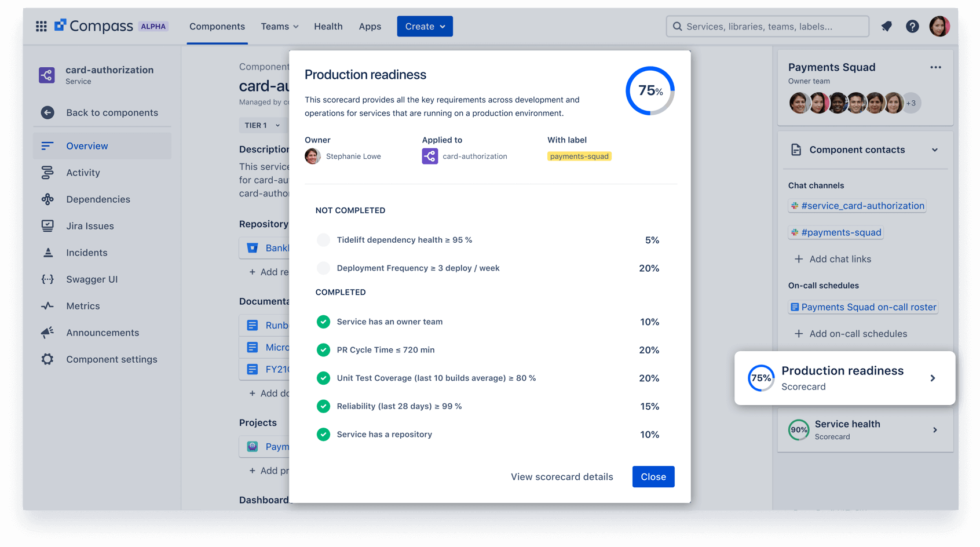Collapse the Component contacts section chevron
The image size is (980, 547).
(x=934, y=150)
